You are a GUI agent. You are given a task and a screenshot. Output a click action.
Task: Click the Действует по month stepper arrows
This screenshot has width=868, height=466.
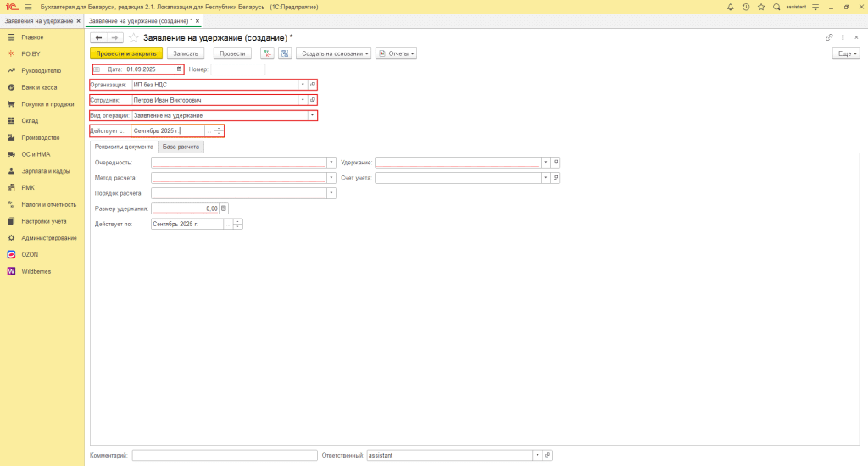[x=238, y=225]
